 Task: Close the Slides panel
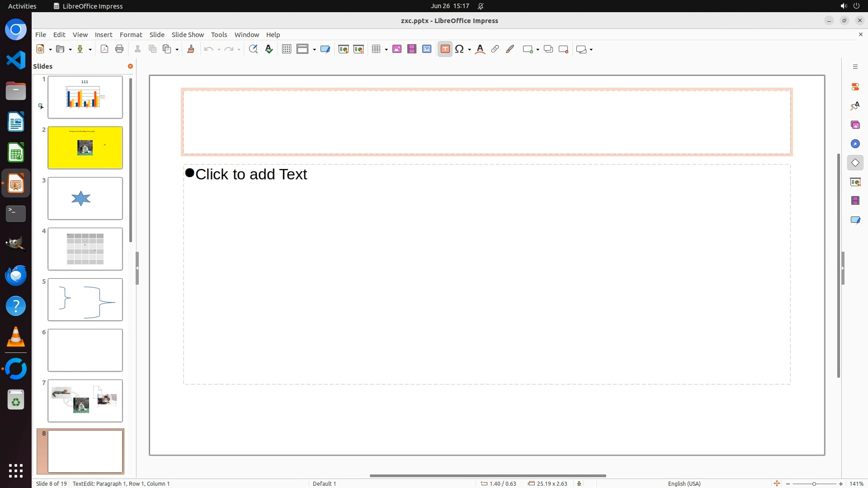[130, 66]
